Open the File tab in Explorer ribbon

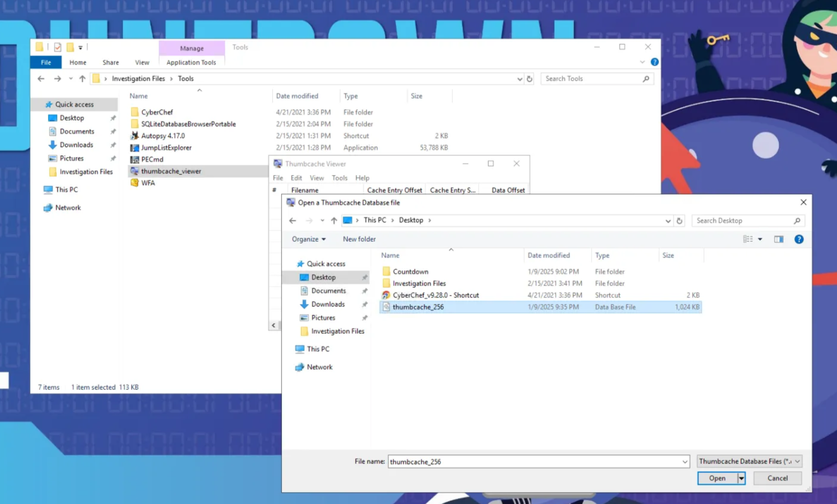pos(46,63)
